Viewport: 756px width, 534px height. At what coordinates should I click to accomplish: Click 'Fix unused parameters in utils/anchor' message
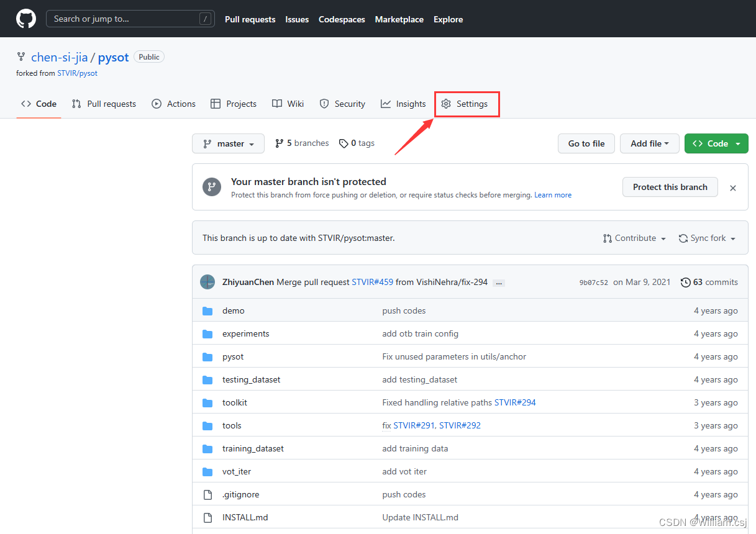tap(454, 356)
